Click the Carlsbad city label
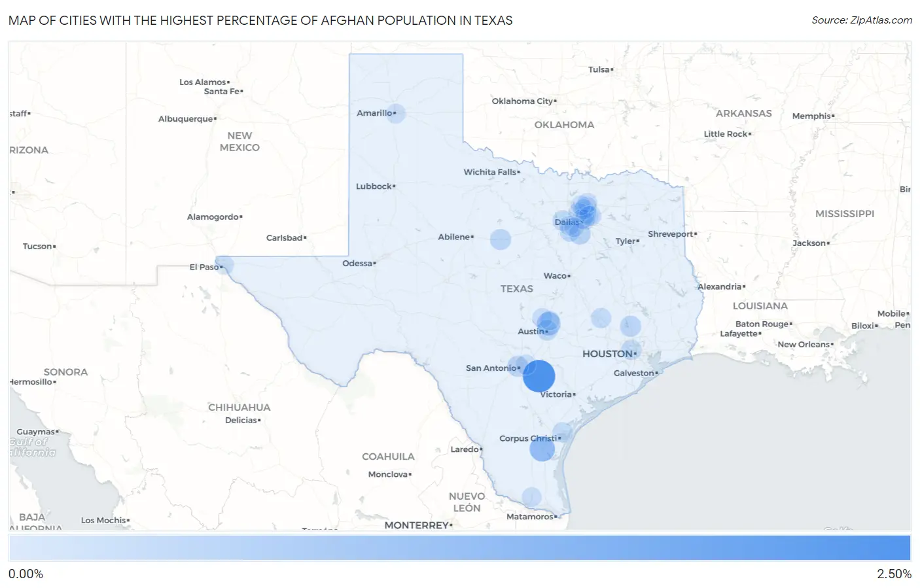This screenshot has width=920, height=588. point(285,238)
